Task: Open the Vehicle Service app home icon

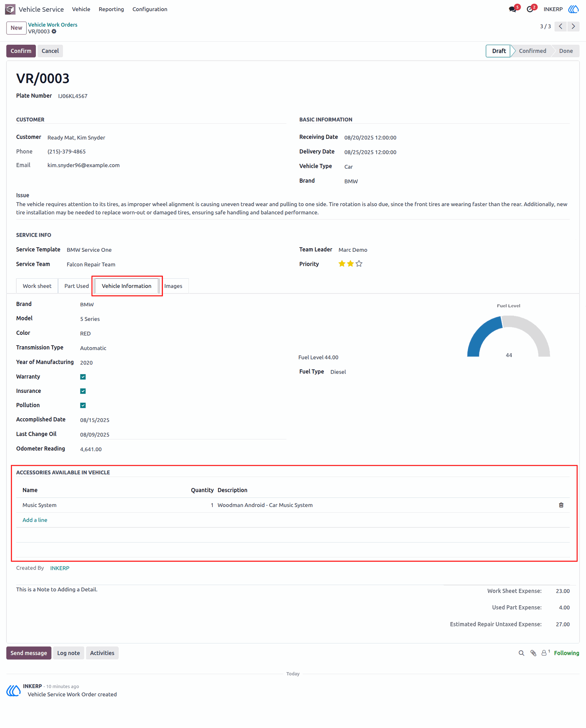Action: [x=10, y=9]
